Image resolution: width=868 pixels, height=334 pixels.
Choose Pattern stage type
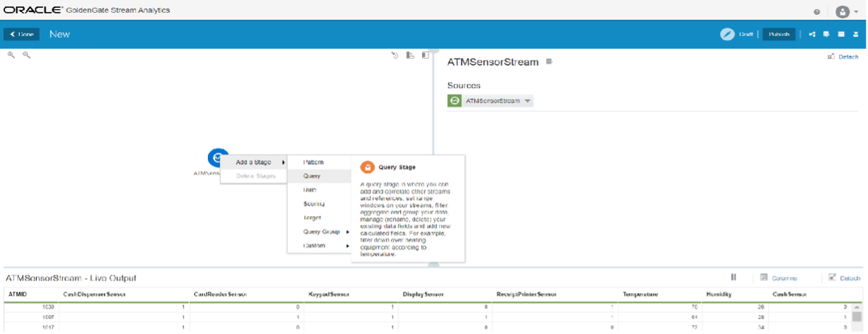click(x=319, y=162)
